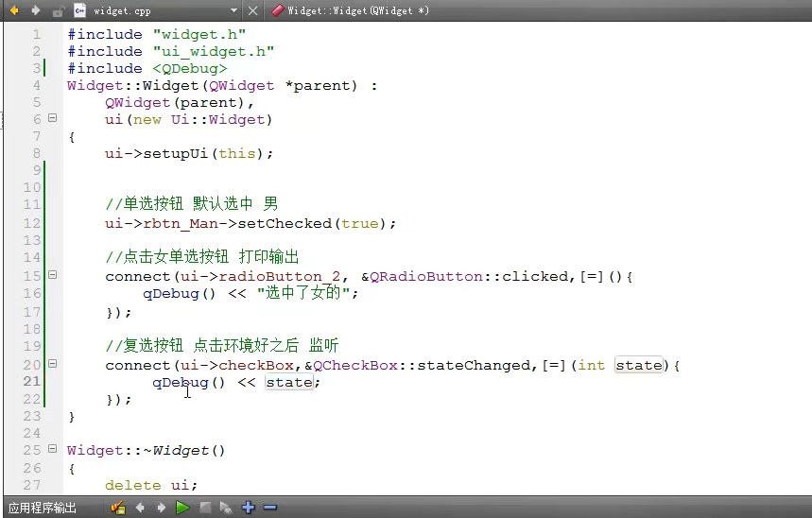
Task: Go forward with the gray right arrow
Action: point(35,10)
